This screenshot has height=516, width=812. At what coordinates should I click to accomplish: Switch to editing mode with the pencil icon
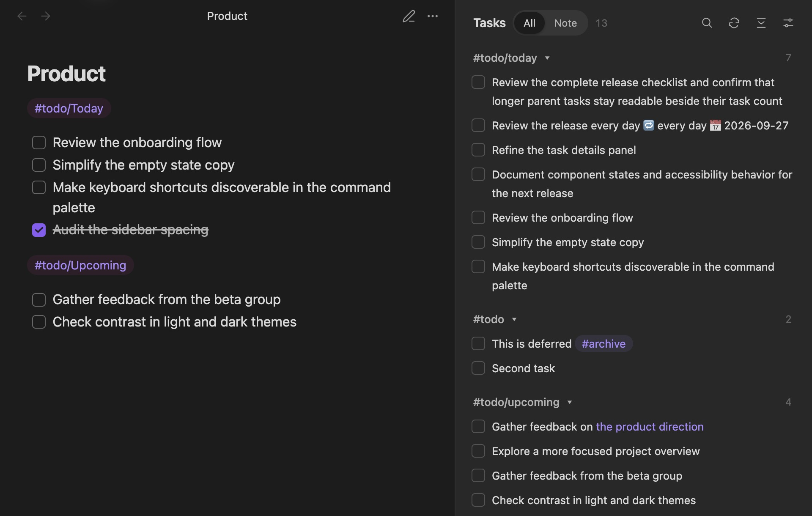coord(409,16)
